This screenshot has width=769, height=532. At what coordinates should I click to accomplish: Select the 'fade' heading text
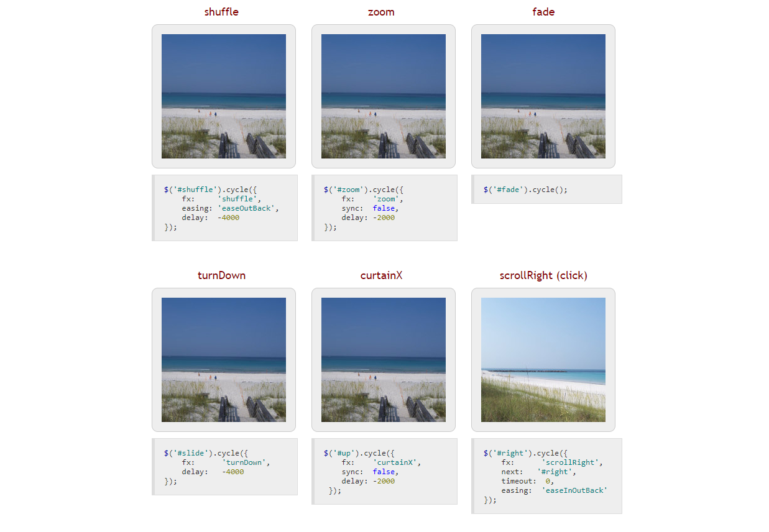[543, 12]
